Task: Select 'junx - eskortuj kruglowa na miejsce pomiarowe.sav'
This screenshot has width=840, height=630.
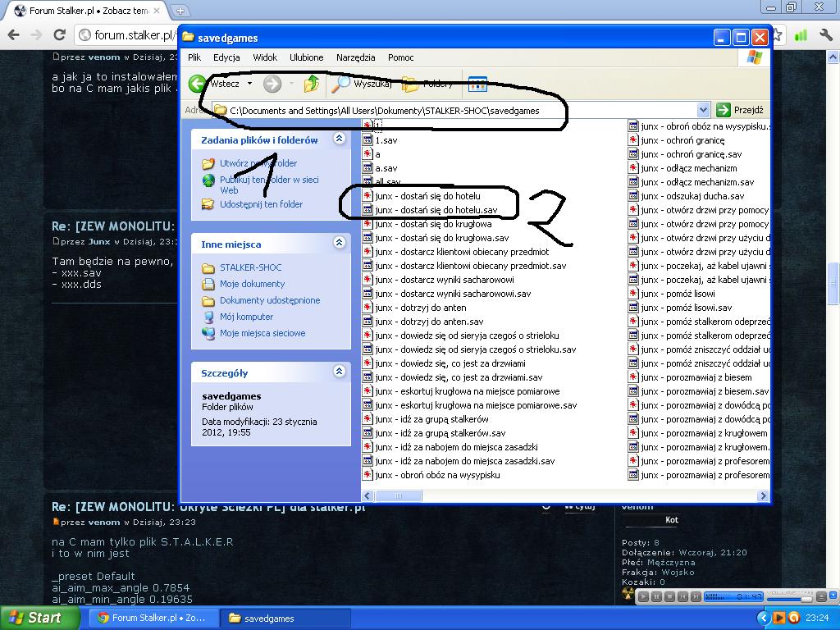Action: click(x=470, y=405)
